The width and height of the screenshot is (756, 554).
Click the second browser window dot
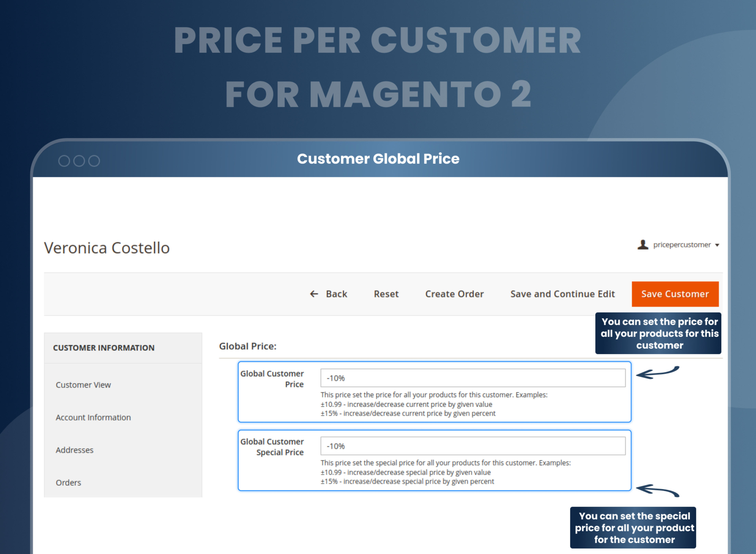(79, 161)
